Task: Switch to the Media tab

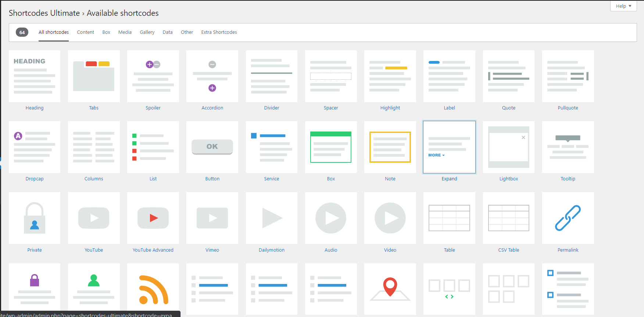Action: [x=125, y=32]
